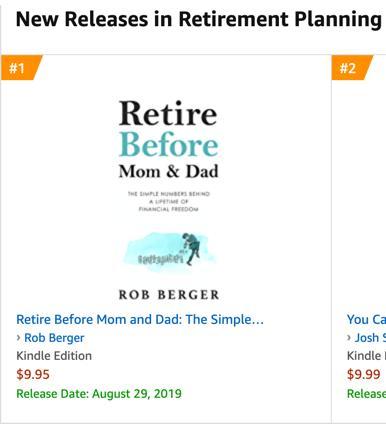Open the Josh author link
Image resolution: width=386 pixels, height=424 pixels.
pyautogui.click(x=370, y=338)
